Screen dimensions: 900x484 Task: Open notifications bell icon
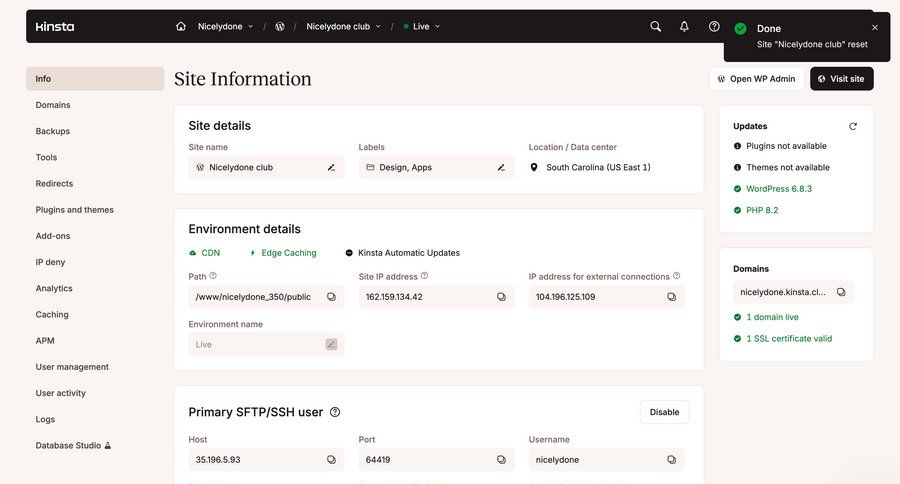click(684, 26)
